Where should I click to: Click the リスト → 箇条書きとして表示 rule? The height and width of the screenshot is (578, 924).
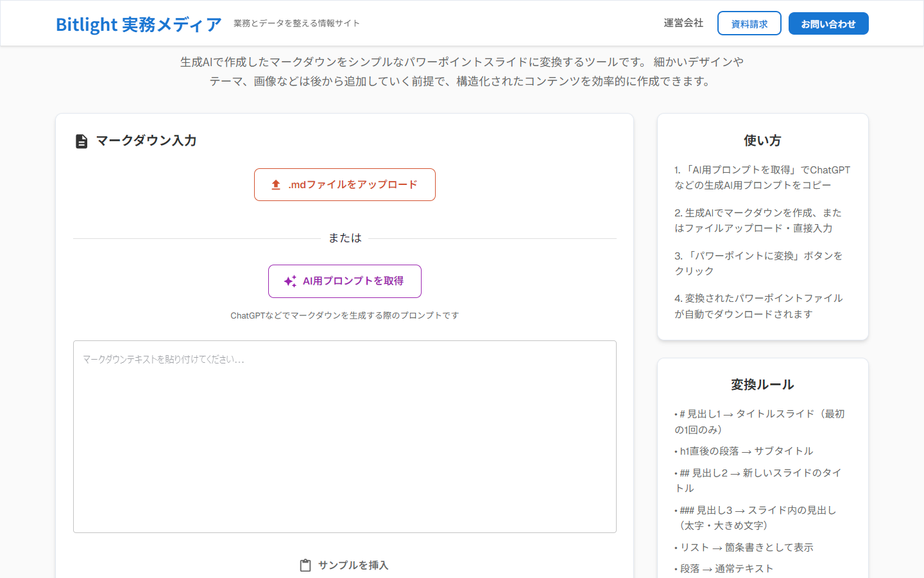coord(744,548)
